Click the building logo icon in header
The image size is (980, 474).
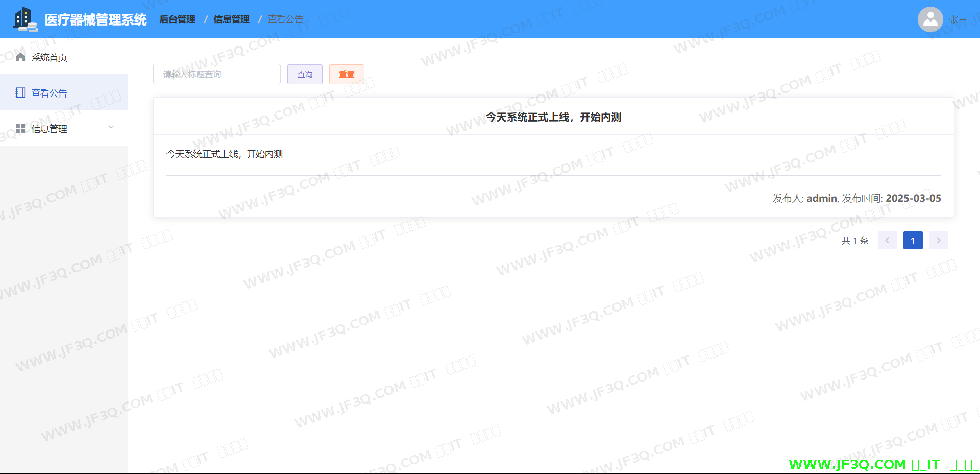tap(25, 19)
